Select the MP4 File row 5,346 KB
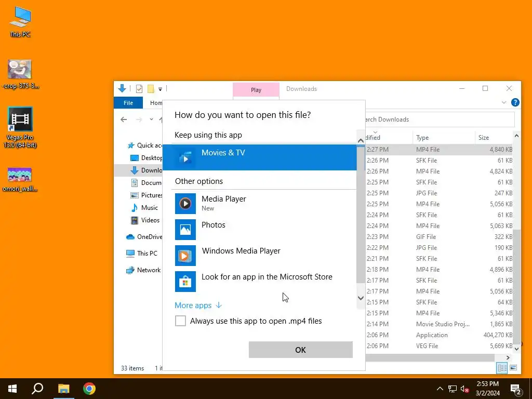Image resolution: width=532 pixels, height=399 pixels. 440,313
